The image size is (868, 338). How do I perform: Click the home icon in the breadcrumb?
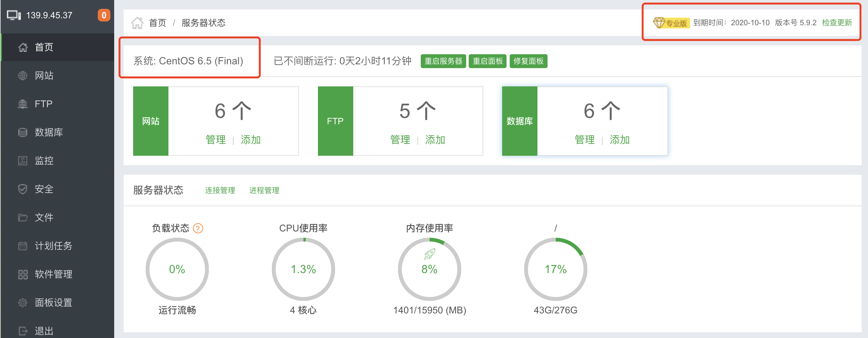[137, 23]
